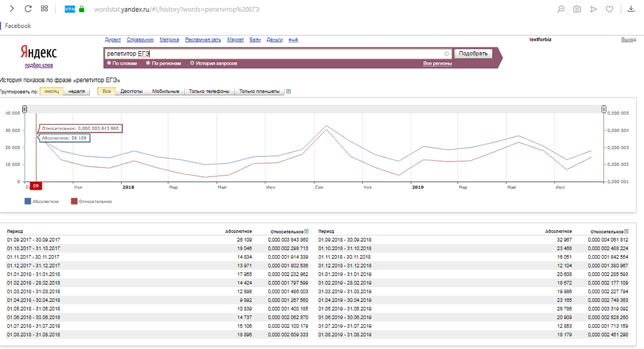Click the page heading История показов по фразе
Screen dimensions: 644x349
60,80
